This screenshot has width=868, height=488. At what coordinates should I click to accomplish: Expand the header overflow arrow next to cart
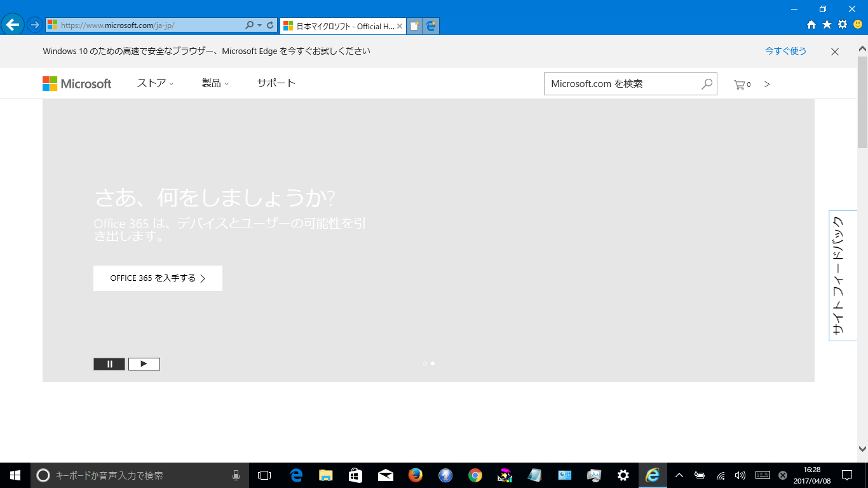pyautogui.click(x=767, y=84)
